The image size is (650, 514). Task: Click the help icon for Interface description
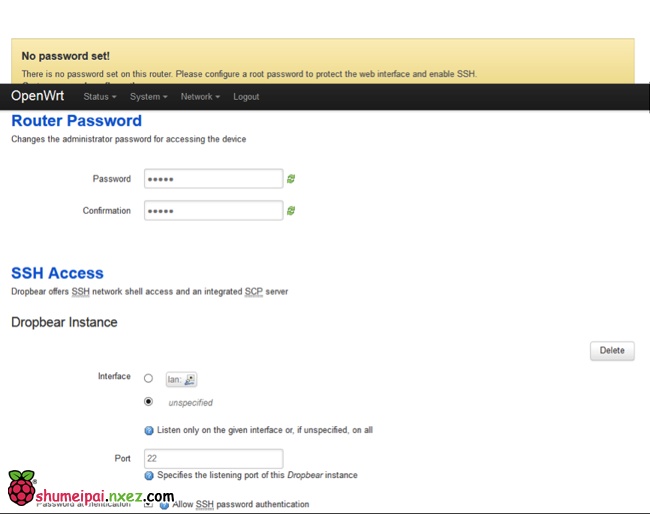click(x=149, y=431)
